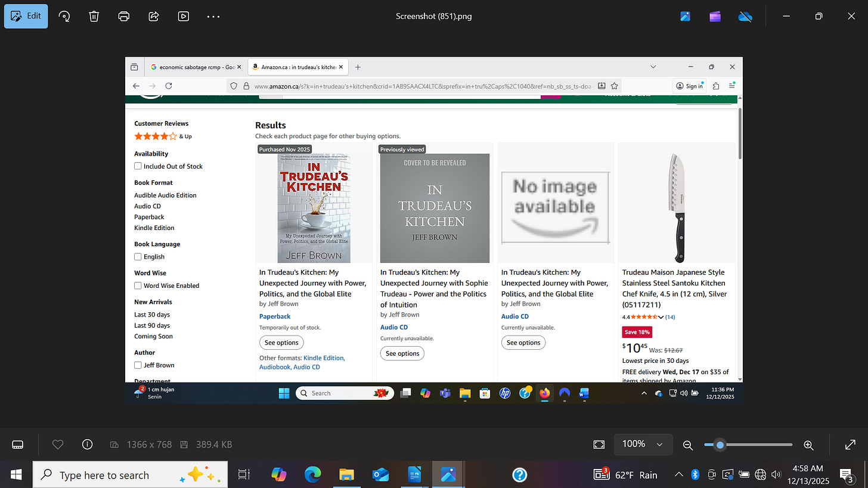Show file info with the info icon

pos(88,445)
